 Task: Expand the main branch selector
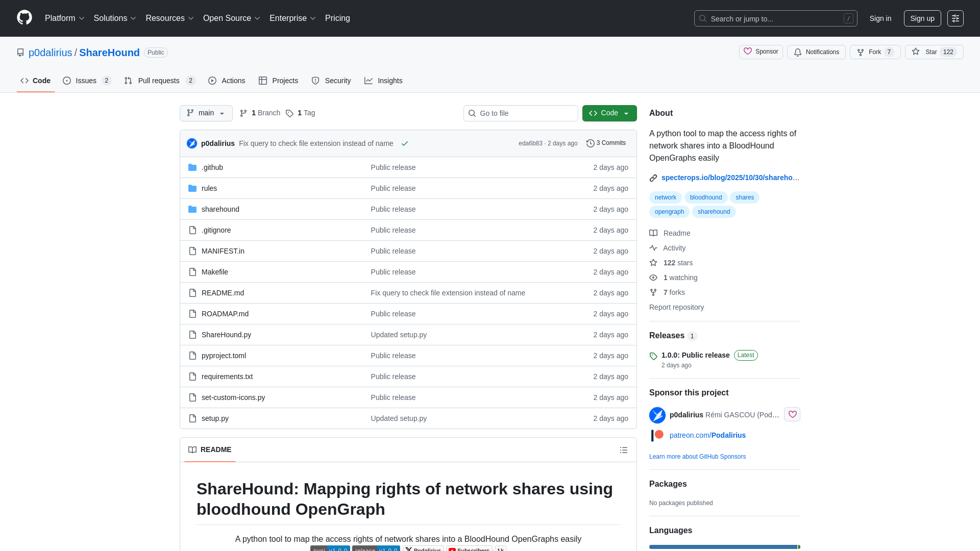point(206,113)
